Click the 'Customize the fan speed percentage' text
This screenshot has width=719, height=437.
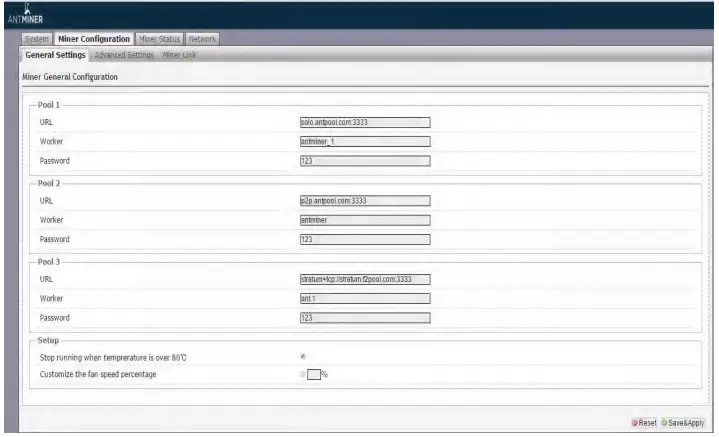click(x=98, y=374)
